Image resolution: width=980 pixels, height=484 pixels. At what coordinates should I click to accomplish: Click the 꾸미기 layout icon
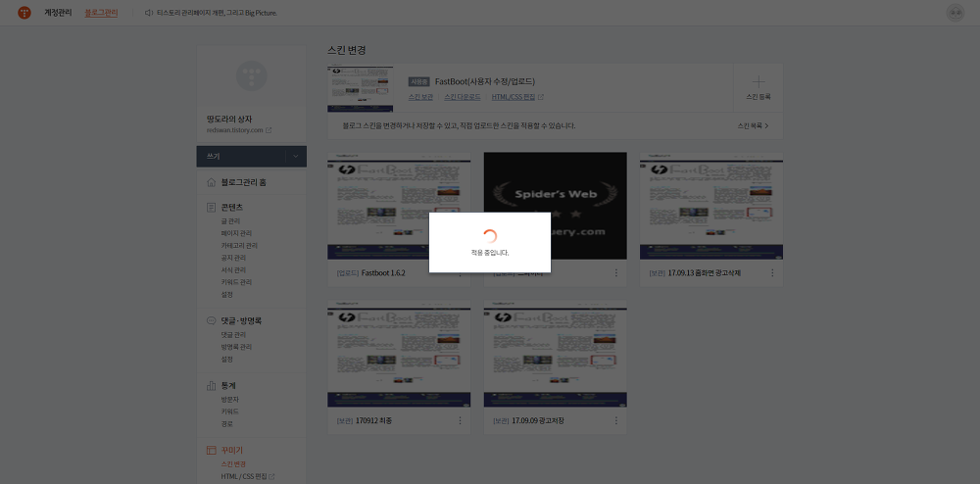[212, 451]
